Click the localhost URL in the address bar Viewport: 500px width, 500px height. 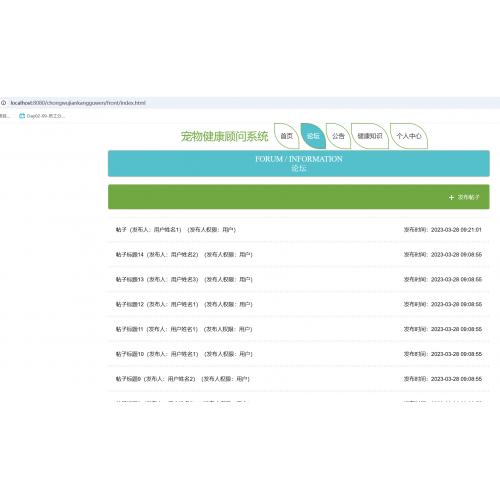click(78, 103)
